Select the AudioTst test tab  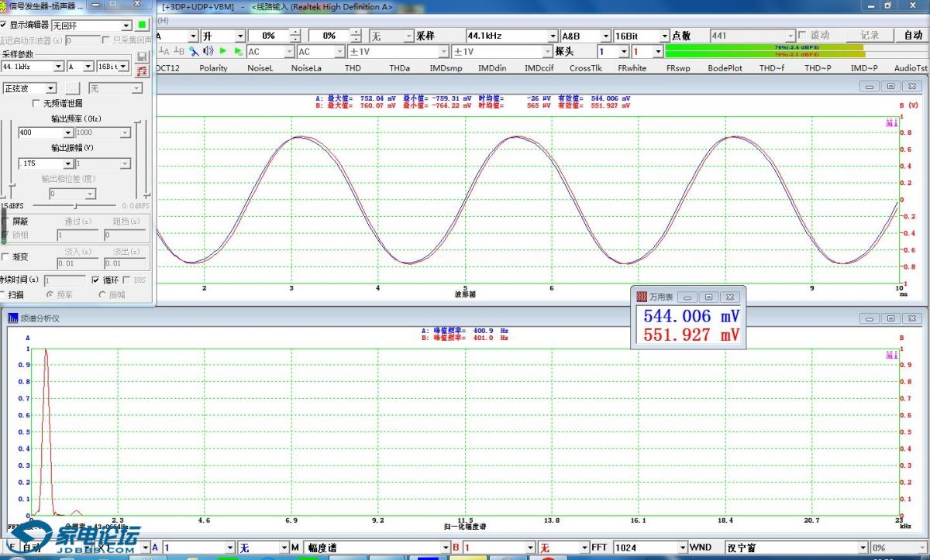tap(911, 68)
